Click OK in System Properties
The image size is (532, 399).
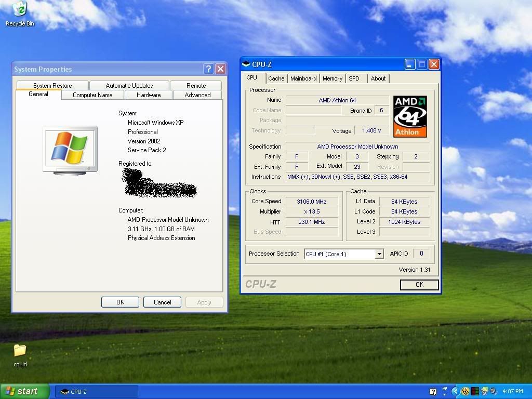pos(120,302)
